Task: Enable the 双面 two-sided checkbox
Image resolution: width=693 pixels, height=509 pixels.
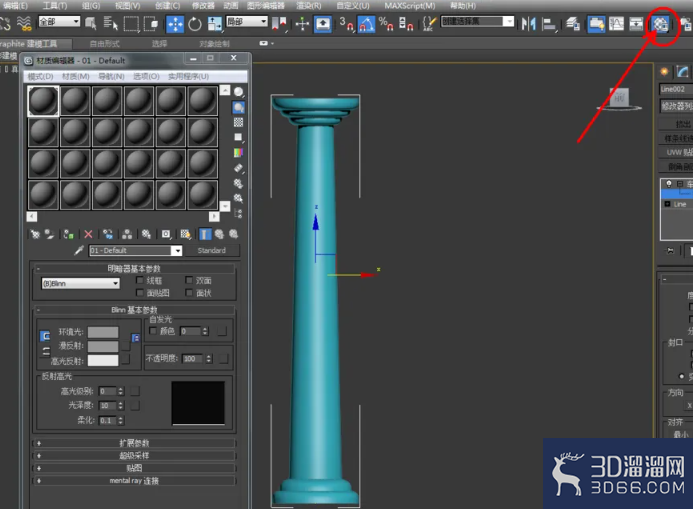Action: [x=189, y=280]
